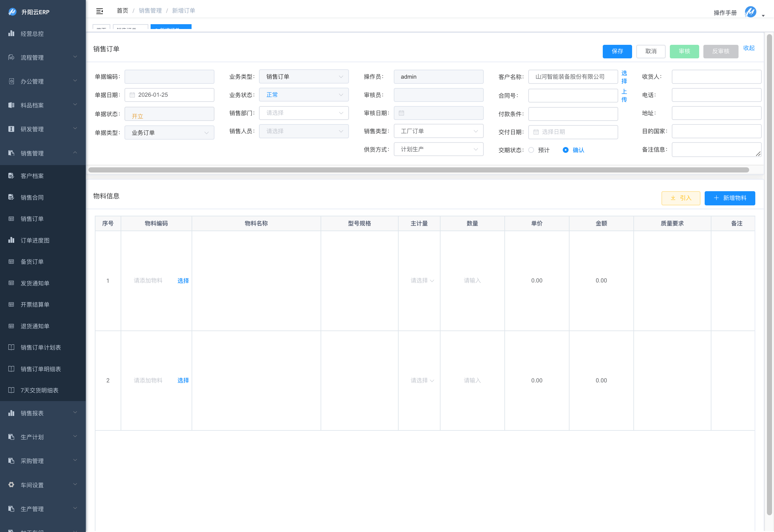The image size is (774, 532).
Task: Click the horizontal scrollbar under the form
Action: (418, 170)
